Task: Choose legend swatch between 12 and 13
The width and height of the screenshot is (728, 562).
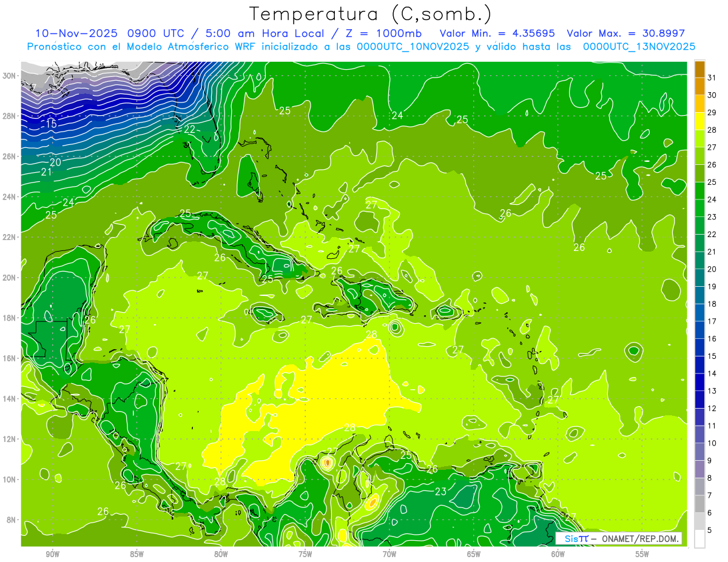Action: pyautogui.click(x=699, y=400)
